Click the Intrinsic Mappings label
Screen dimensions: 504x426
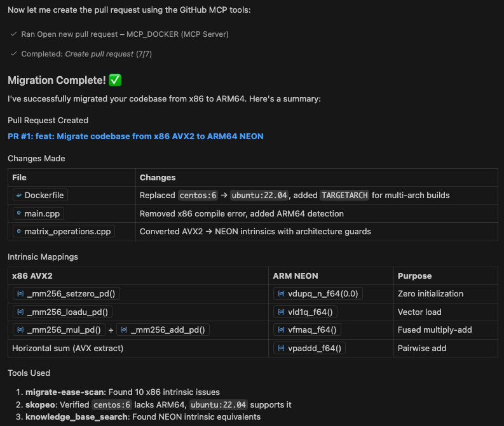pos(43,257)
